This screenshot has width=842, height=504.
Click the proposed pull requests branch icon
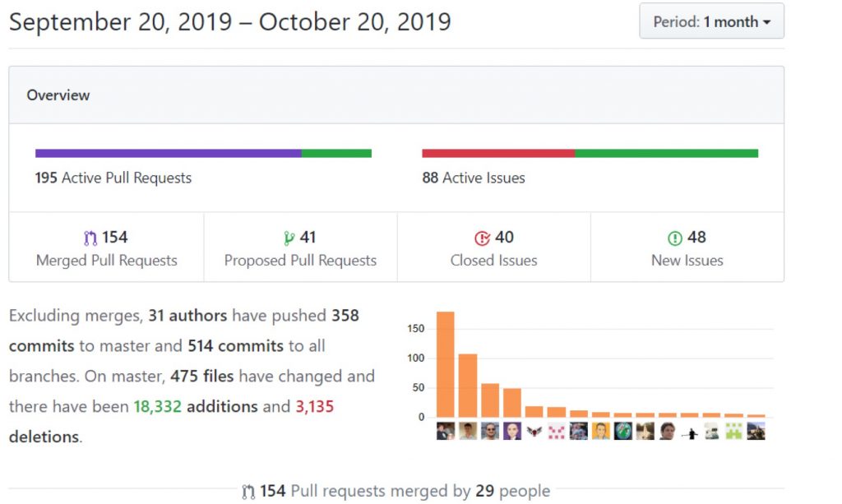pyautogui.click(x=289, y=238)
